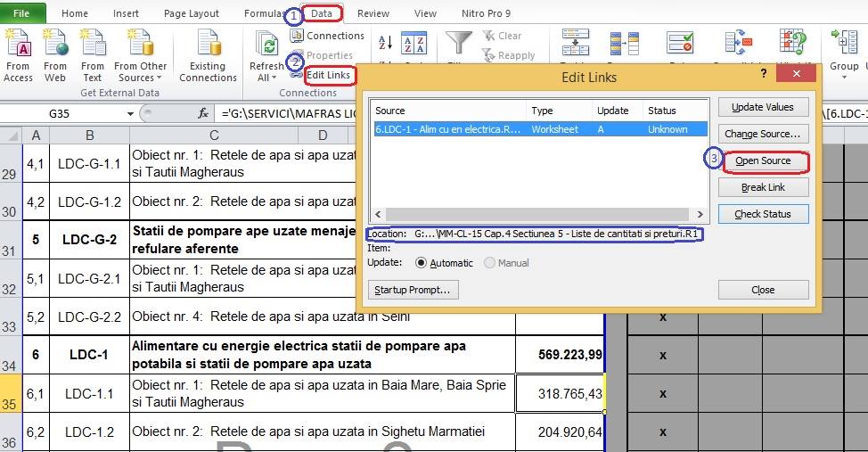The width and height of the screenshot is (868, 452).
Task: Expand Group dropdown arrow
Action: (845, 77)
